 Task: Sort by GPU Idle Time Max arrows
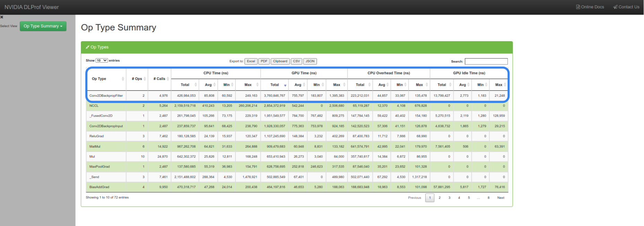[505, 85]
